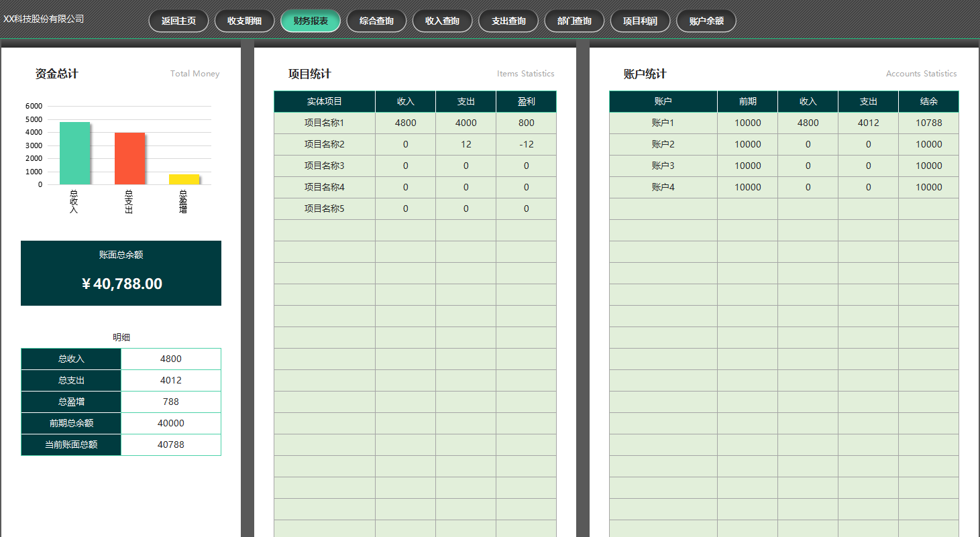This screenshot has width=980, height=537.
Task: Click the 账户余额 navigation button
Action: coord(706,21)
